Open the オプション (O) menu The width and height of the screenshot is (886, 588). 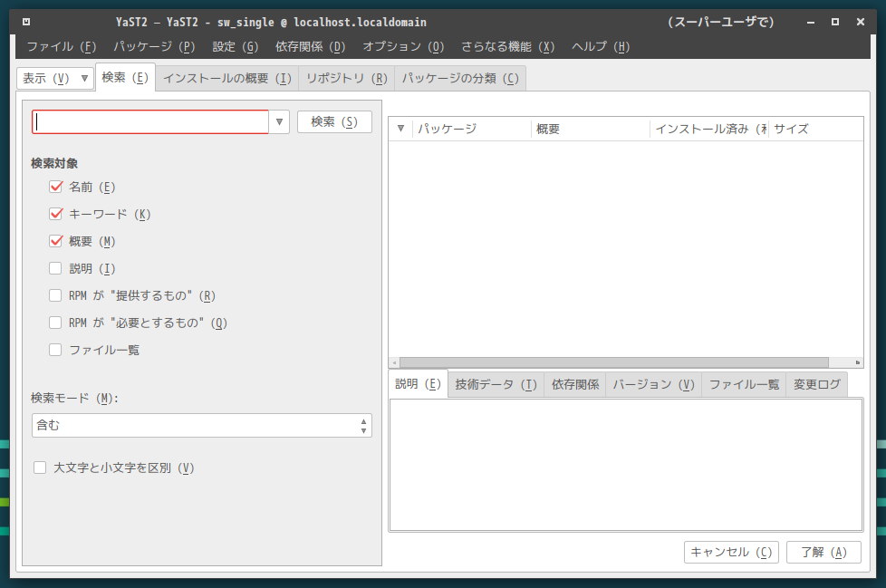click(x=403, y=47)
